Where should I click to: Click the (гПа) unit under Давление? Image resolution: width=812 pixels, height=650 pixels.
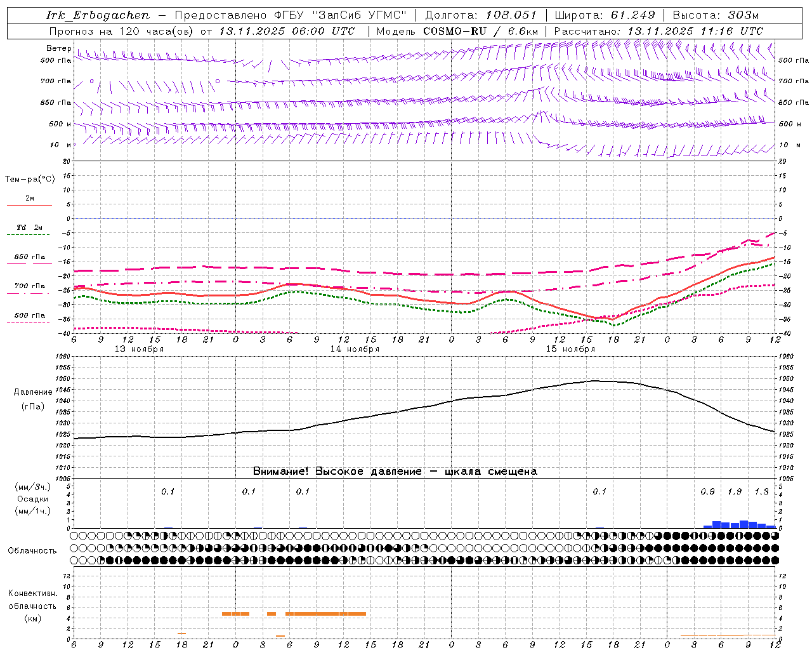coord(33,407)
